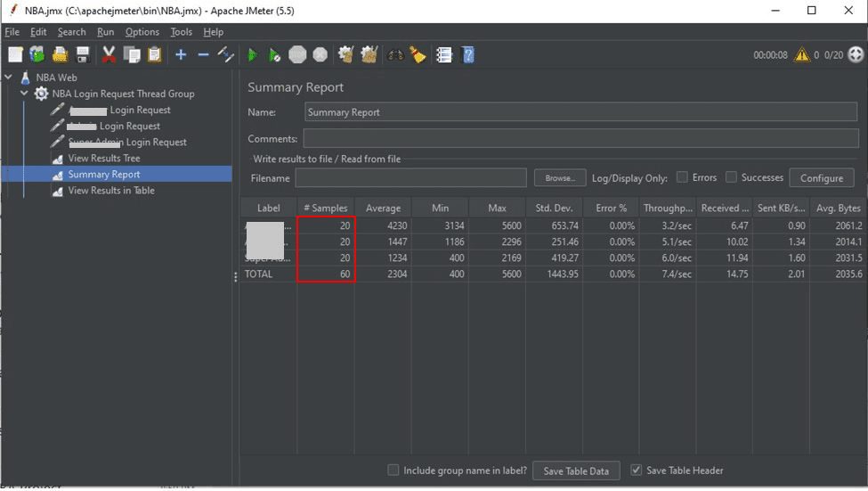Click the Search binoculars icon

click(395, 55)
